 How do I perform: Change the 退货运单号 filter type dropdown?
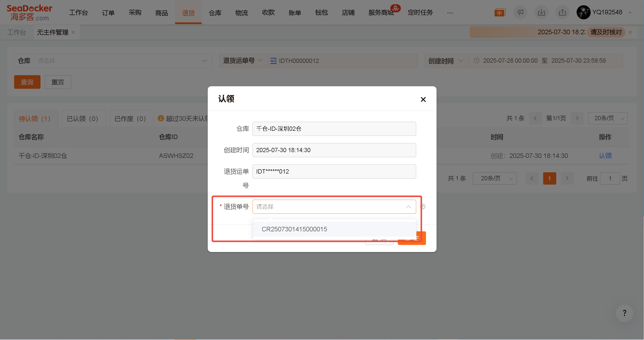pyautogui.click(x=243, y=61)
